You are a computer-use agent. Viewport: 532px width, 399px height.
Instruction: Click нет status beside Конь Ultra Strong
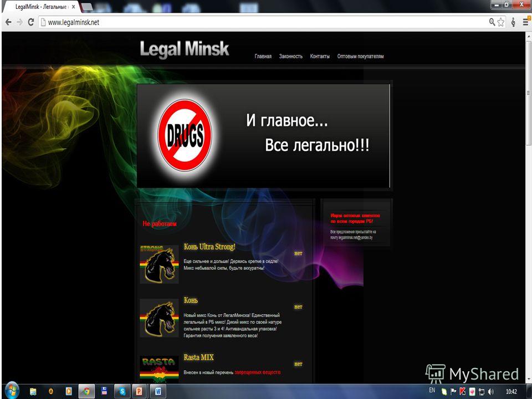[298, 253]
